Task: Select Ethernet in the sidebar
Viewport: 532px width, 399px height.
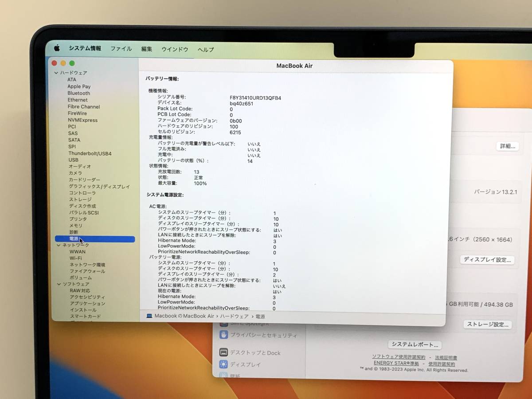Action: [x=78, y=100]
